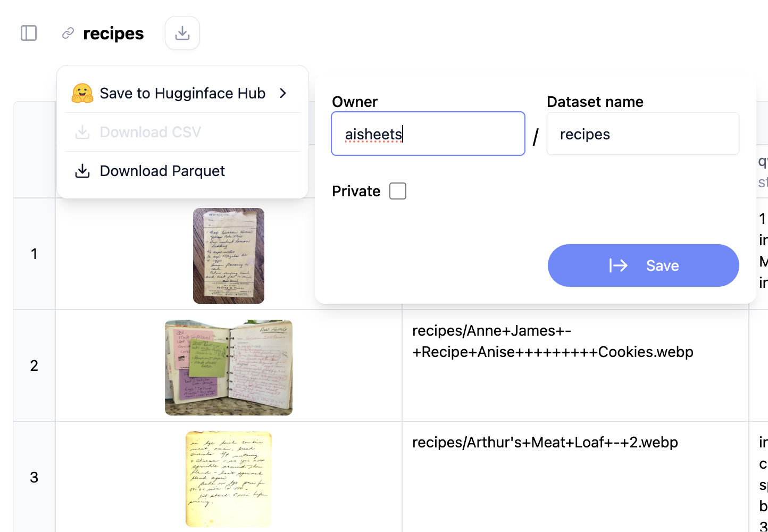Click the grayed Download CSV icon
This screenshot has height=532, width=768.
pyautogui.click(x=82, y=132)
